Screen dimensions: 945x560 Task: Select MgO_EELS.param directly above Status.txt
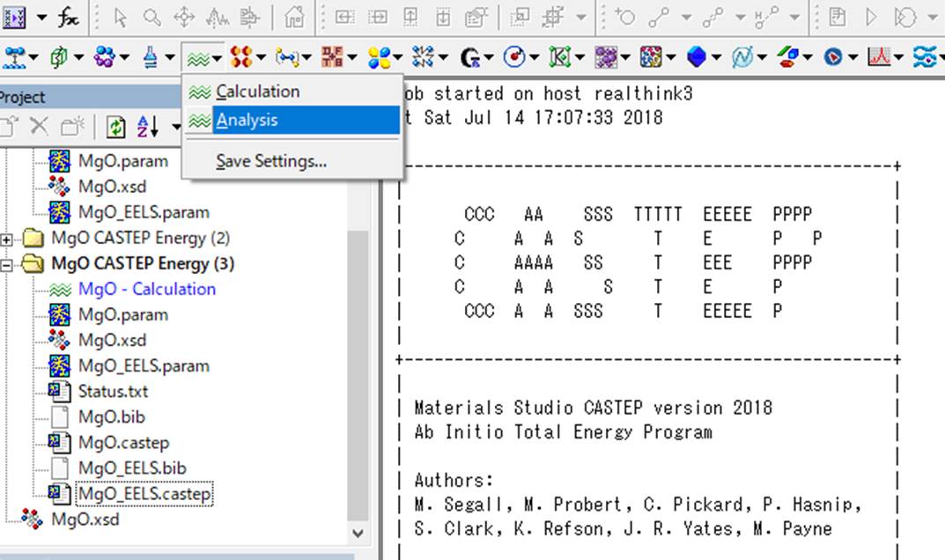144,366
